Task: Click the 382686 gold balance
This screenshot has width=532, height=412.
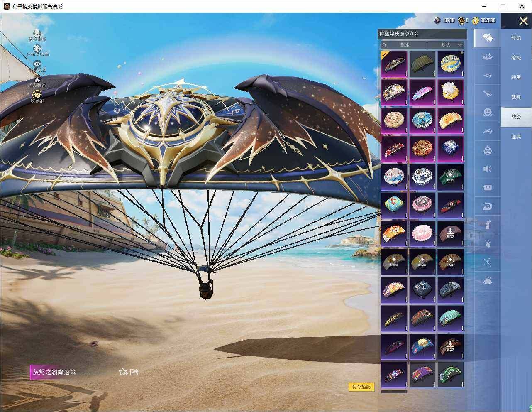Action: point(488,20)
